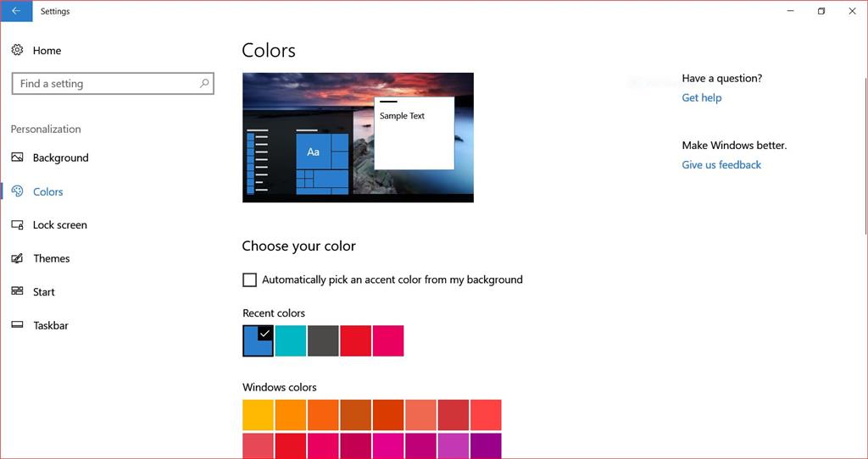Pick the seventh dark red top-row swatch
Viewport: 868px width, 459px height.
pos(453,415)
